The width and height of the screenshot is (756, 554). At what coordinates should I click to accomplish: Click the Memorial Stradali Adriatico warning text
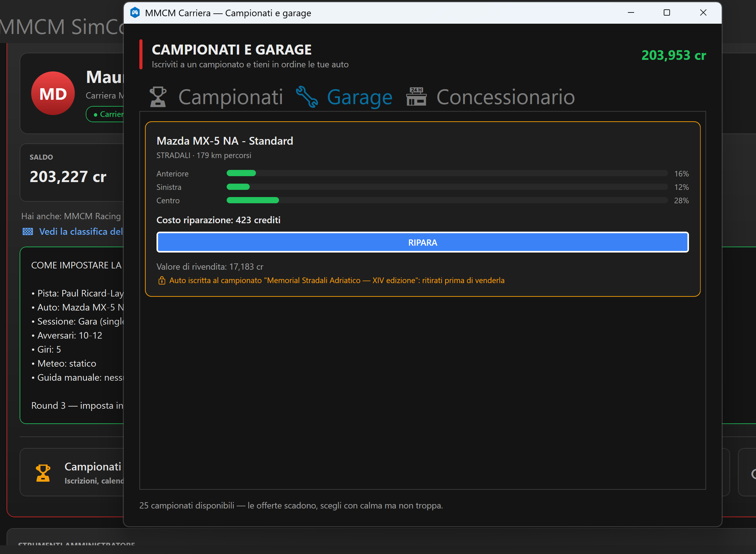(337, 280)
